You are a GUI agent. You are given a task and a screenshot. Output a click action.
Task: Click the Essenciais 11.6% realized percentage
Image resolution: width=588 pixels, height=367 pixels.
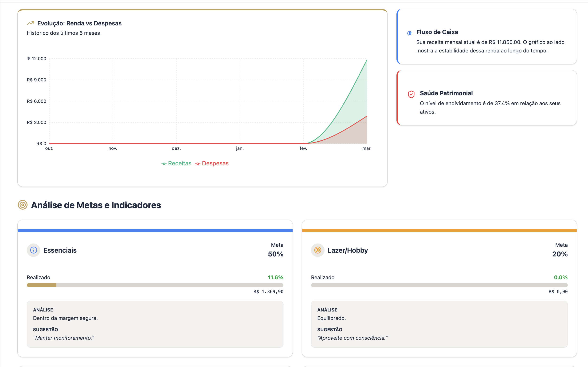(275, 277)
